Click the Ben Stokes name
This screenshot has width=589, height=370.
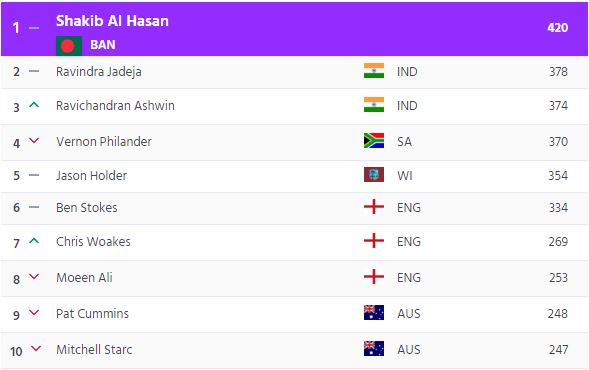pyautogui.click(x=87, y=208)
